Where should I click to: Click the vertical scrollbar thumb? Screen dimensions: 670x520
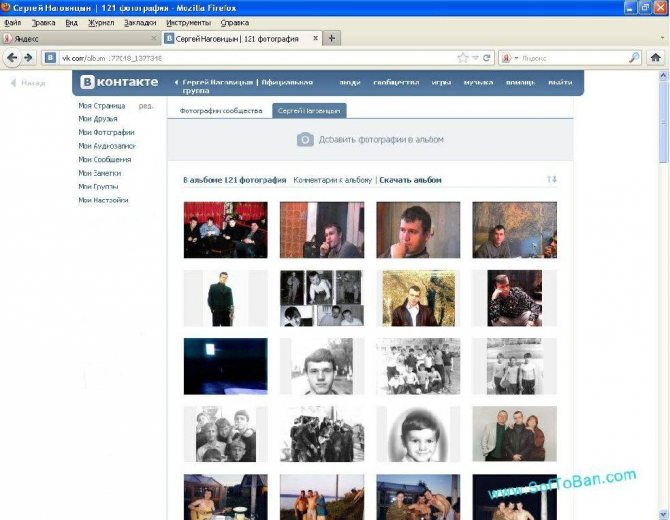coord(663,122)
